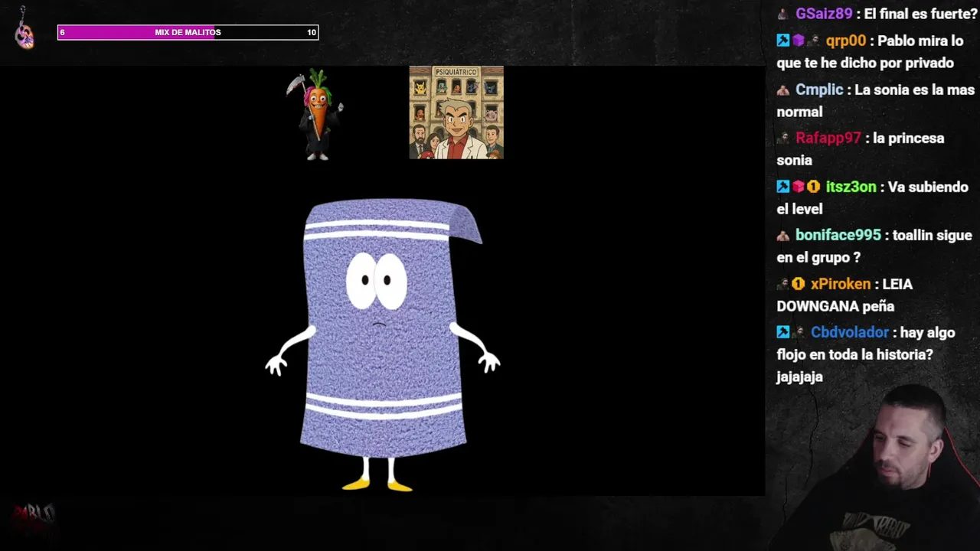Click the small avatar badge directly before qrp00

pos(813,41)
